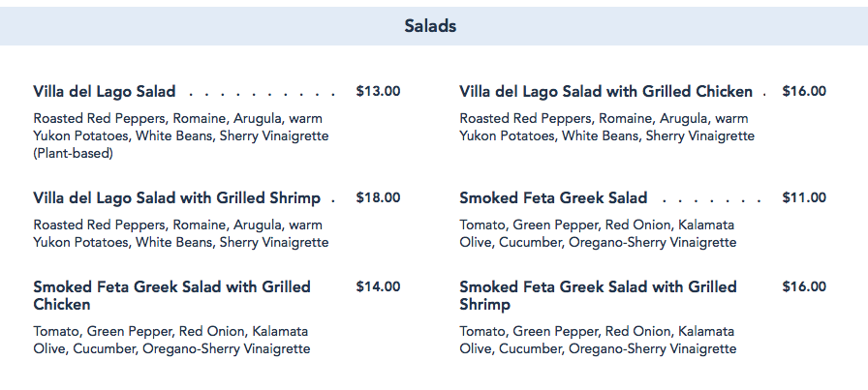Select Villa del Lago Salad with Grilled Shrimp
The width and height of the screenshot is (868, 390).
click(176, 198)
